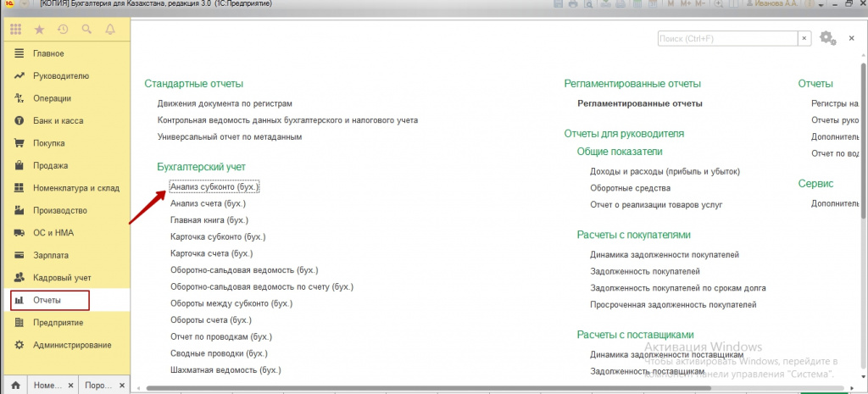Open Favorites star icon
This screenshot has width=868, height=394.
click(x=39, y=30)
